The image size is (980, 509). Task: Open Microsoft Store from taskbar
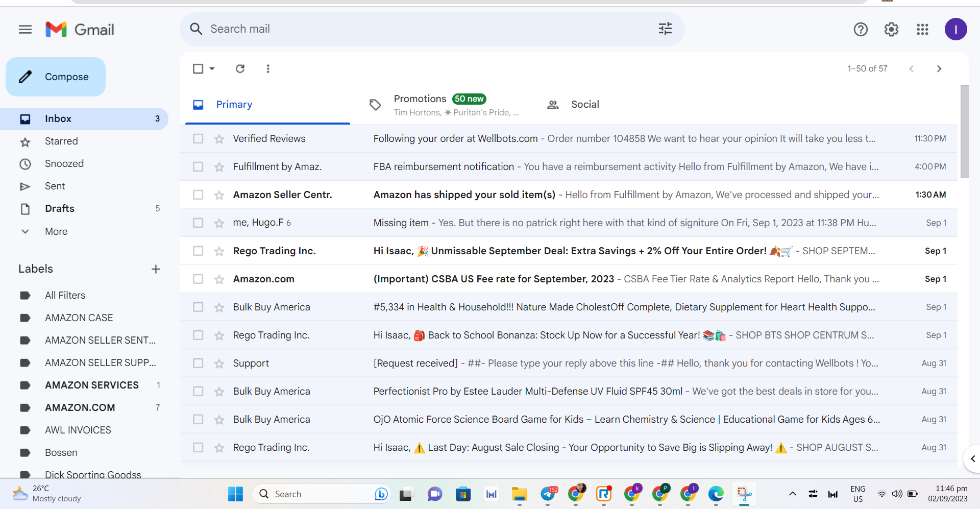[463, 494]
